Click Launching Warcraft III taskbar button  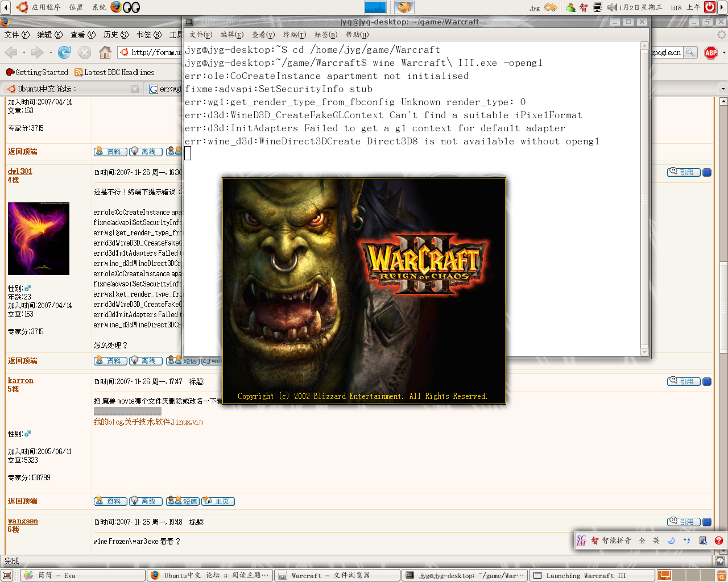(x=593, y=575)
